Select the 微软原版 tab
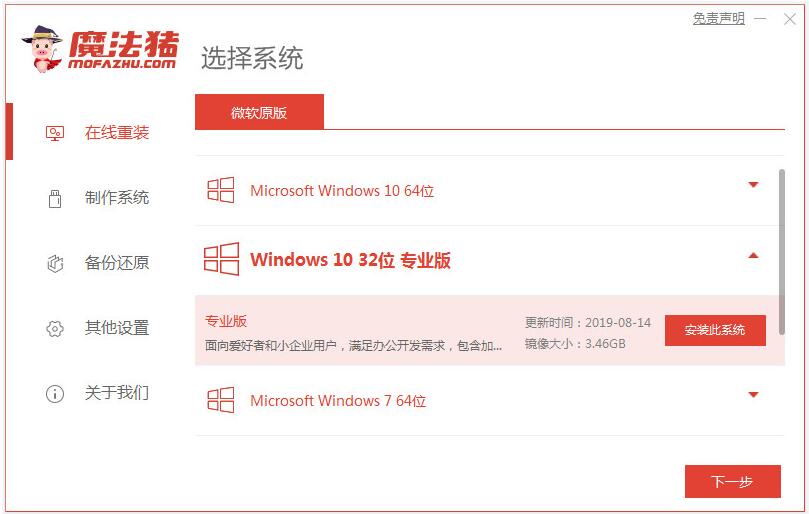The width and height of the screenshot is (809, 514). [x=259, y=112]
